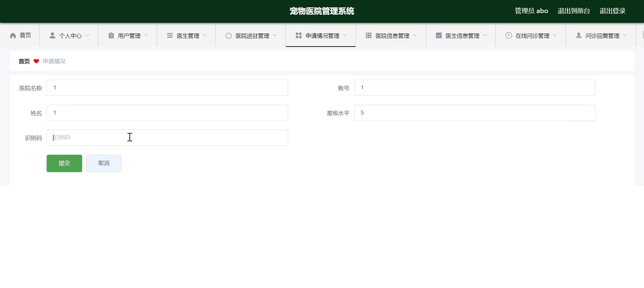
Task: Click the user icon beside 问诊回复管理
Action: coord(579,35)
